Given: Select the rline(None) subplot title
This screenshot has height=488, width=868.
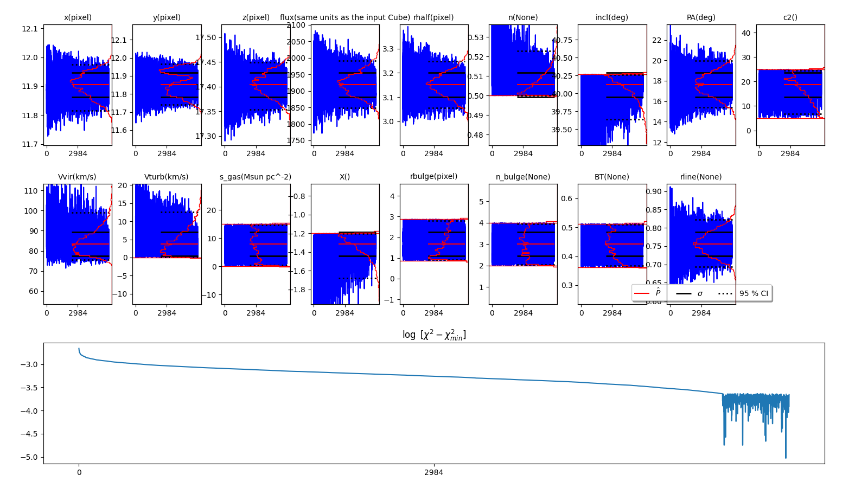Looking at the screenshot, I should pos(701,177).
